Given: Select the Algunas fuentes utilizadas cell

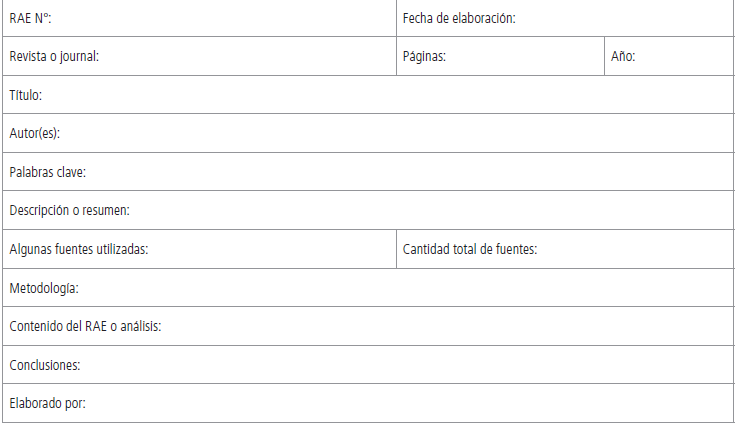Looking at the screenshot, I should (x=270, y=249).
